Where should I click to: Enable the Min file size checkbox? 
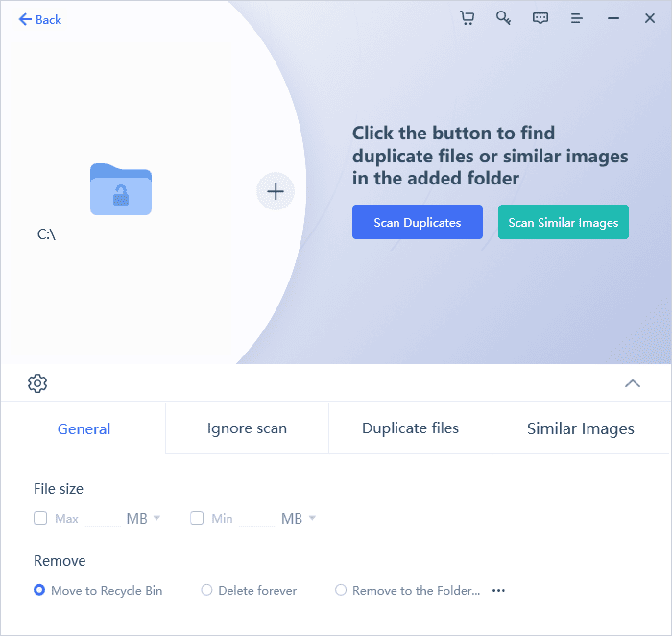coord(197,518)
